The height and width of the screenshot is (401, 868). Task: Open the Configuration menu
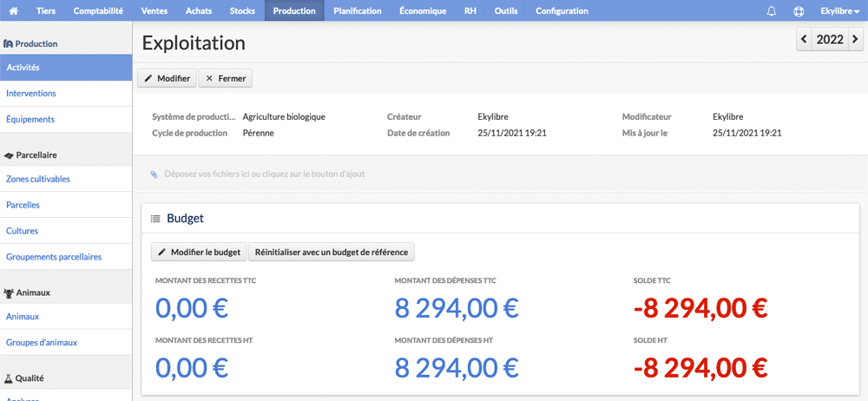pos(562,10)
